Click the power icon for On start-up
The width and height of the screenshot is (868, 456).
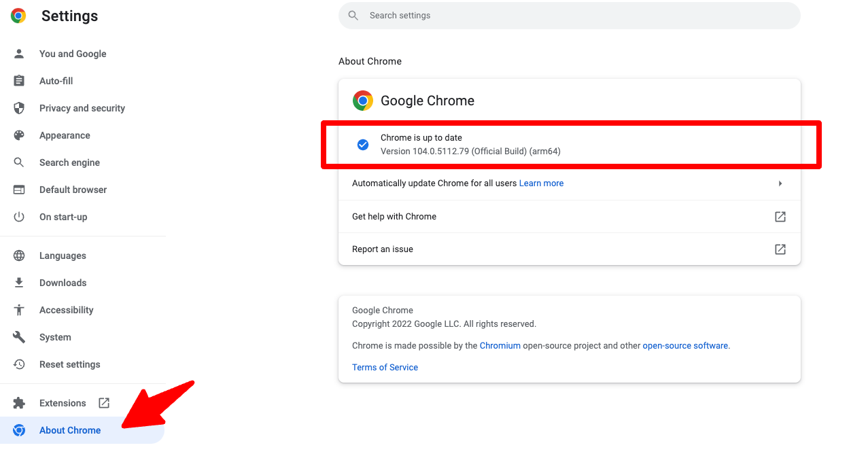coord(19,217)
